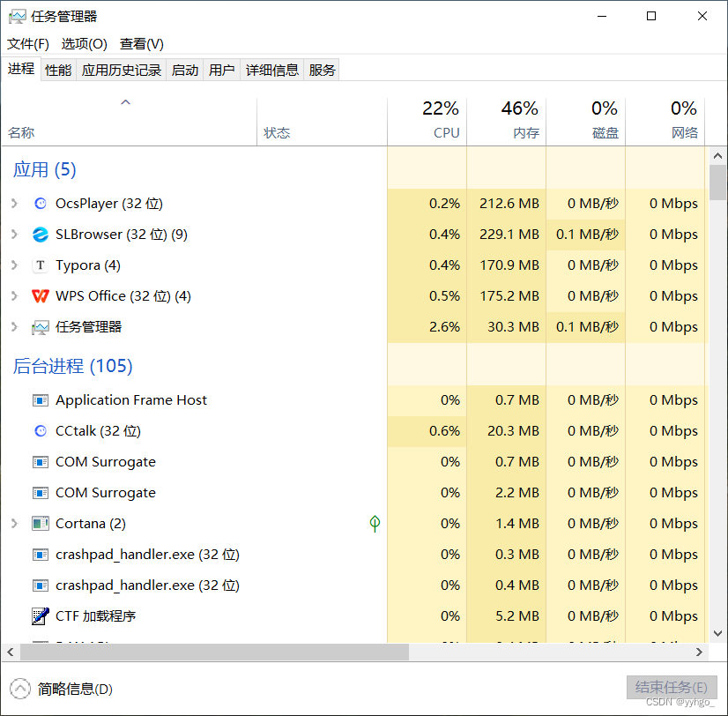Viewport: 728px width, 716px height.
Task: Click the scroll up arrow of the vertical scrollbar
Action: 717,156
